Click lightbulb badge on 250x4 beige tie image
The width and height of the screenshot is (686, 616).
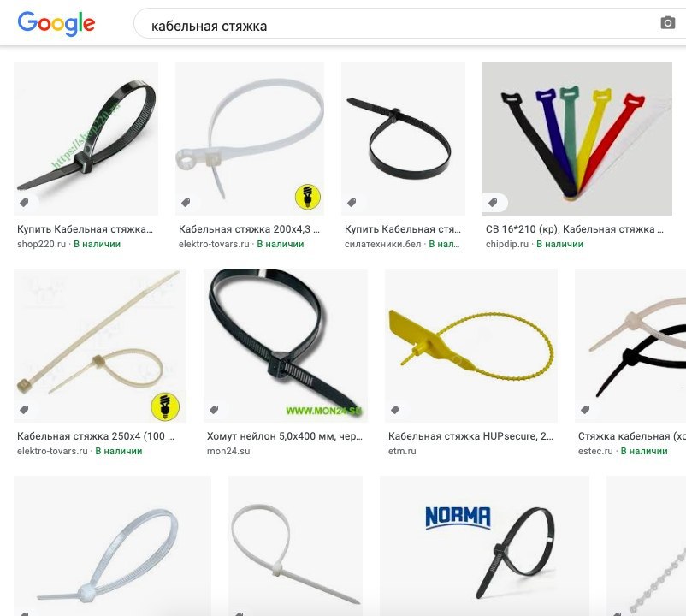click(x=165, y=406)
